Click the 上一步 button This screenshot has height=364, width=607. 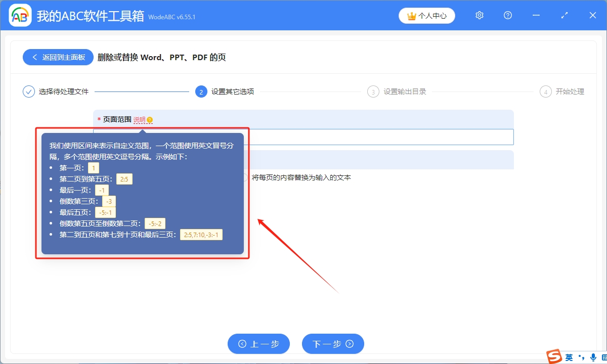(x=258, y=344)
